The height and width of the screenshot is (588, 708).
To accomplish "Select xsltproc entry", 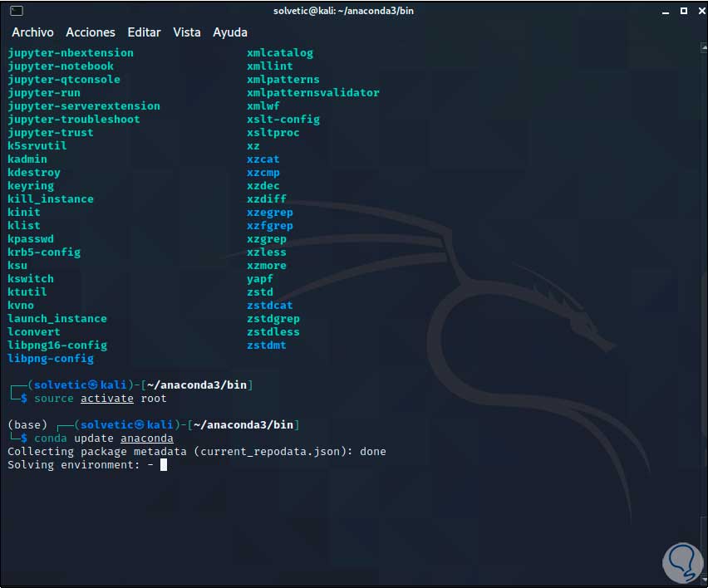I will [x=273, y=133].
